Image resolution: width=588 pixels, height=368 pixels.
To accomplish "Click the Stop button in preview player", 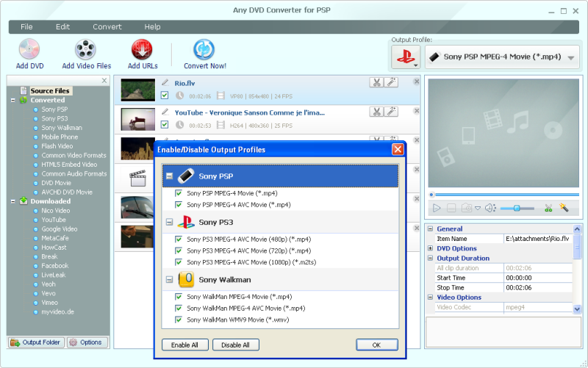I will click(451, 208).
